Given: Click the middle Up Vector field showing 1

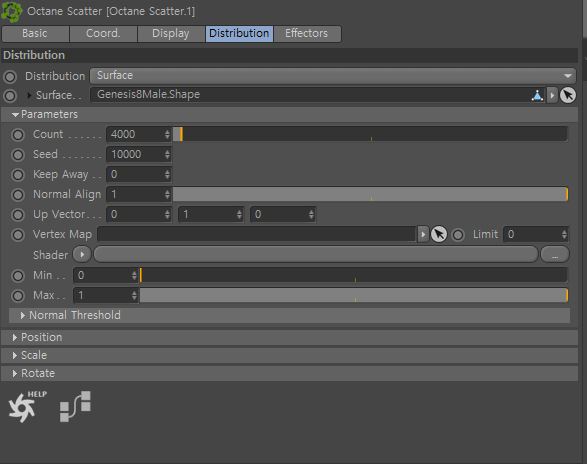Looking at the screenshot, I should pos(211,215).
